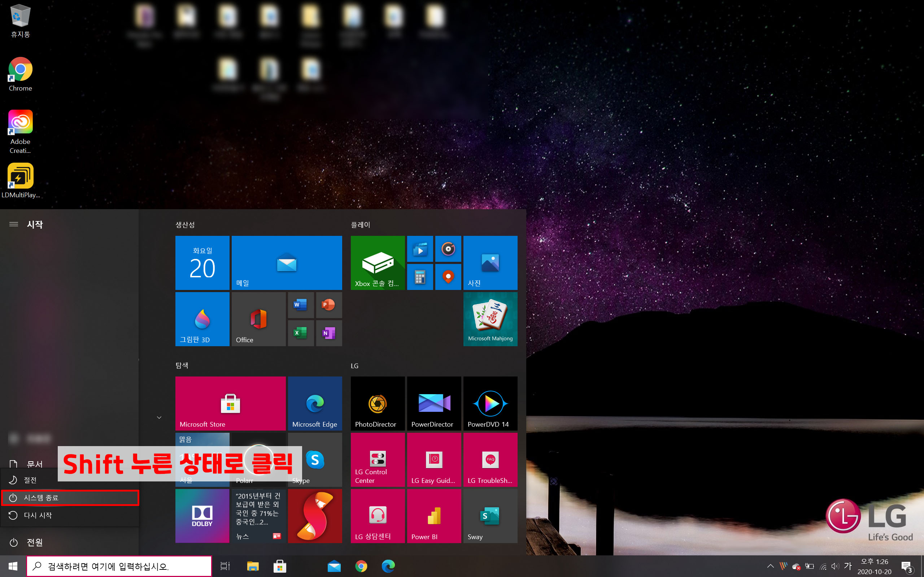Toggle the Start hamburger menu

tap(14, 224)
